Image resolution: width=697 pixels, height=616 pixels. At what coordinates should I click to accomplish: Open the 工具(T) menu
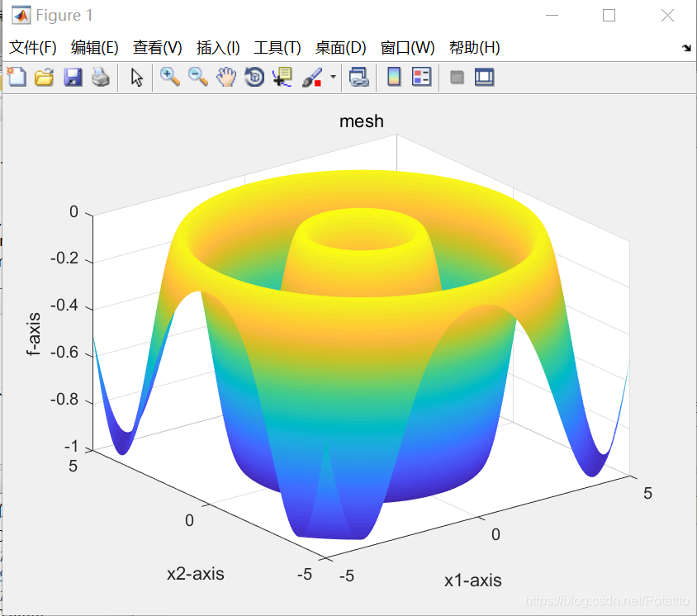pyautogui.click(x=277, y=48)
